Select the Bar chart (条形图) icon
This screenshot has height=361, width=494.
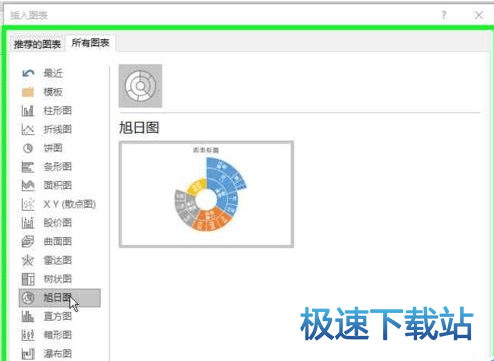tap(28, 166)
